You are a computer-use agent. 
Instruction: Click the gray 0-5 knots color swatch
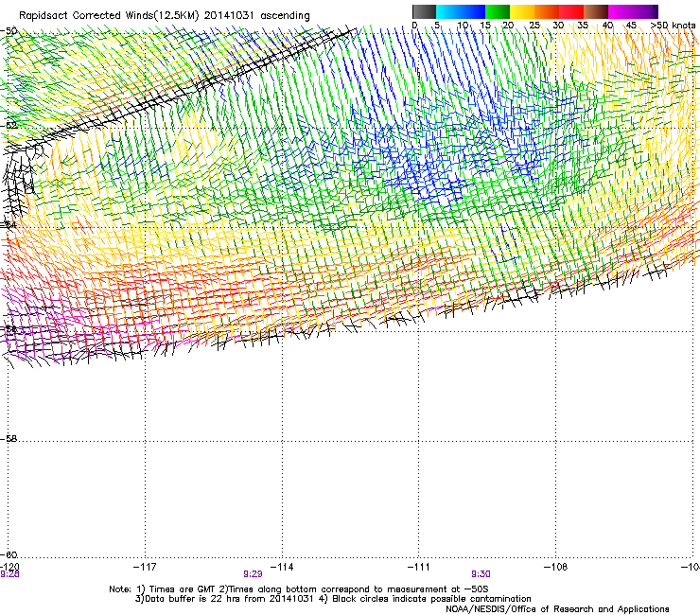(x=424, y=11)
